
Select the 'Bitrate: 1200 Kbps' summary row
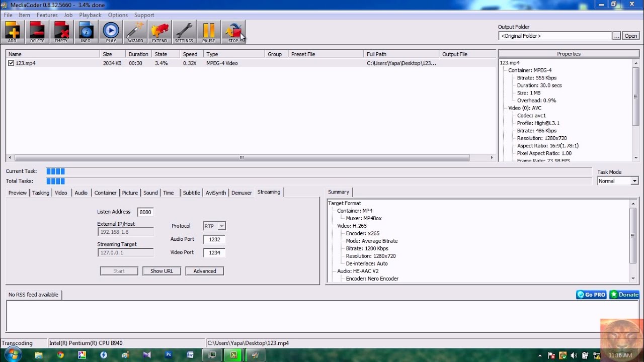coord(367,248)
